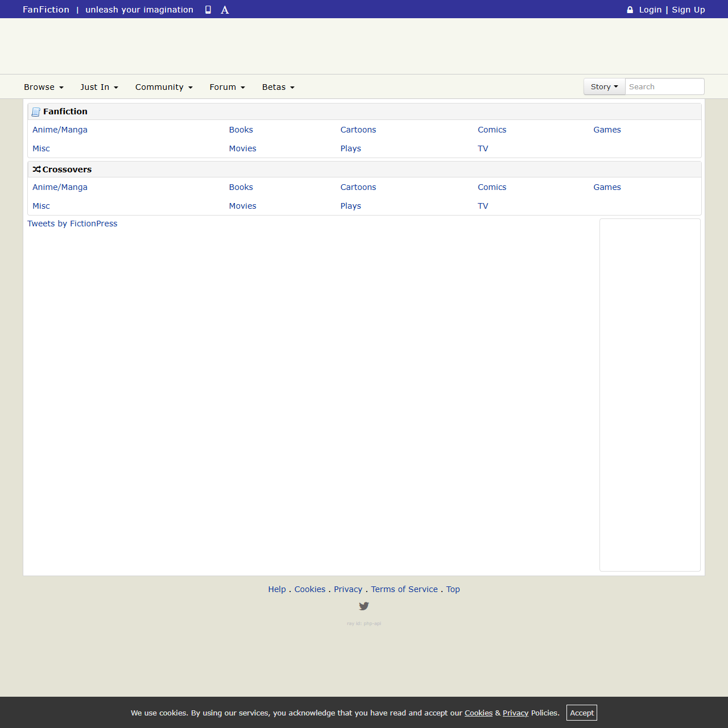Open Tweets by FictionPress link
Image resolution: width=728 pixels, height=728 pixels.
click(72, 224)
